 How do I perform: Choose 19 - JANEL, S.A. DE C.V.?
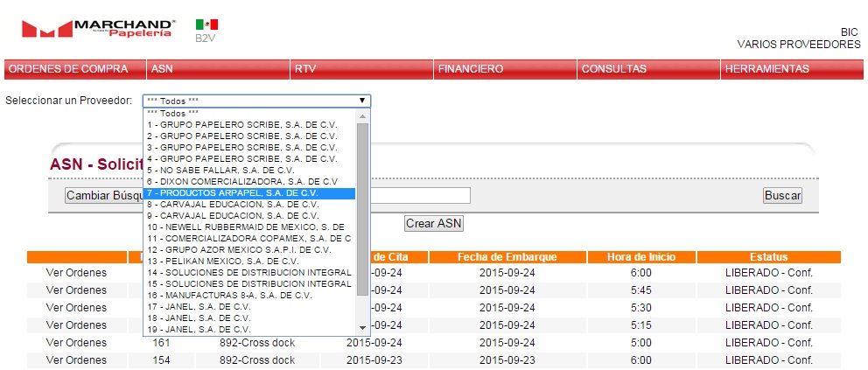(x=249, y=329)
